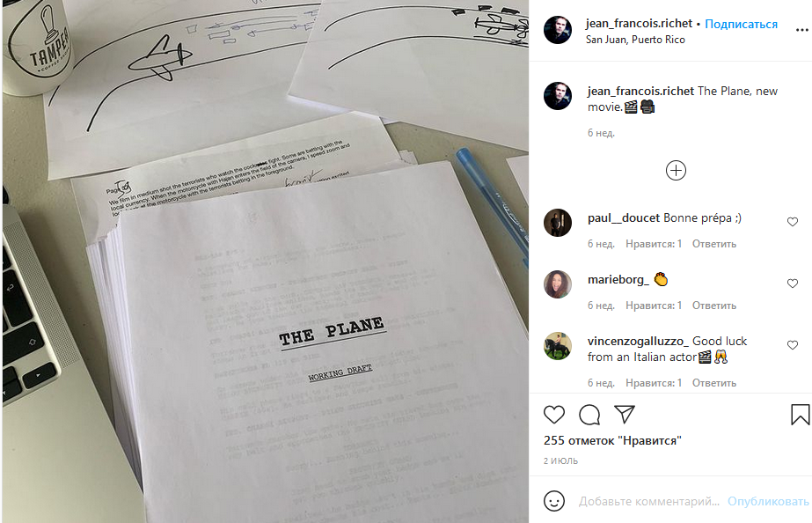Like paul__doucet's comment
Screen dimensions: 812x523
point(793,222)
